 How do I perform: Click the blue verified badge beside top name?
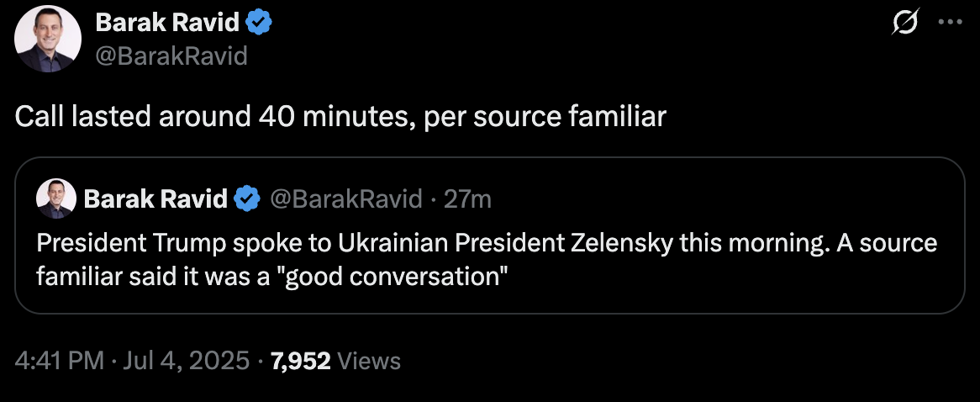click(259, 24)
